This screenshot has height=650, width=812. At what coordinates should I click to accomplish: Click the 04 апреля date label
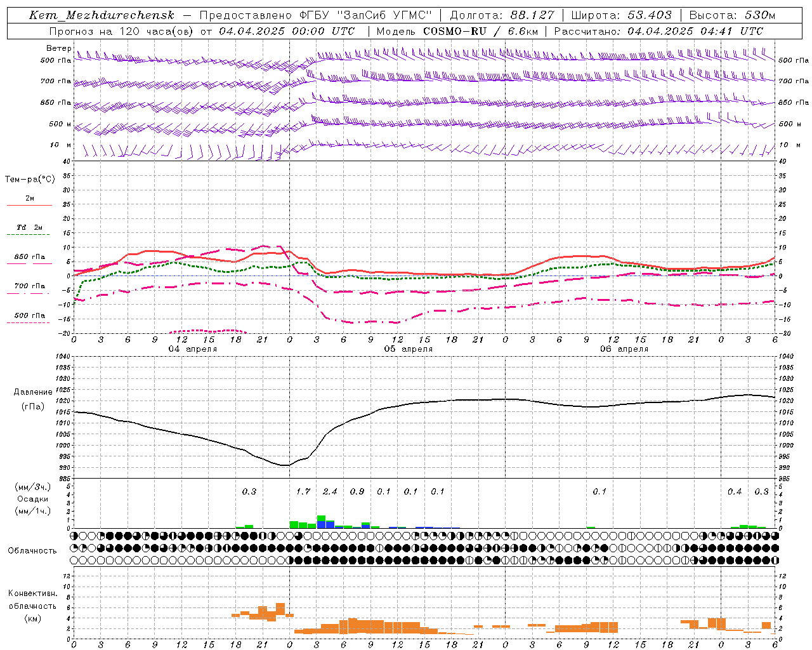click(192, 348)
